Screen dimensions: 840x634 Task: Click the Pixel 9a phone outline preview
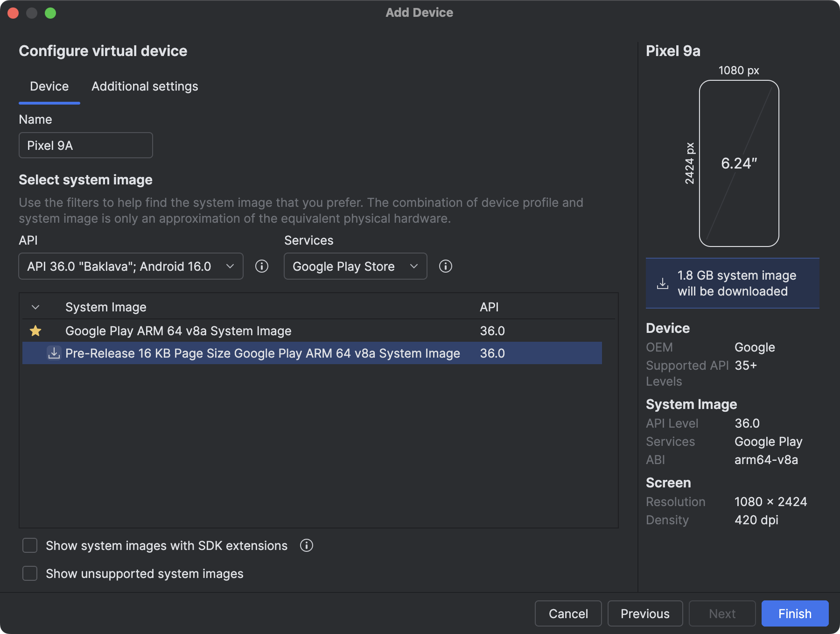coord(739,163)
